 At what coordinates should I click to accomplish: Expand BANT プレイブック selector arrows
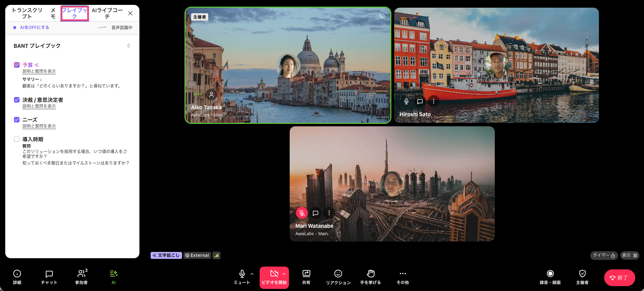[129, 46]
